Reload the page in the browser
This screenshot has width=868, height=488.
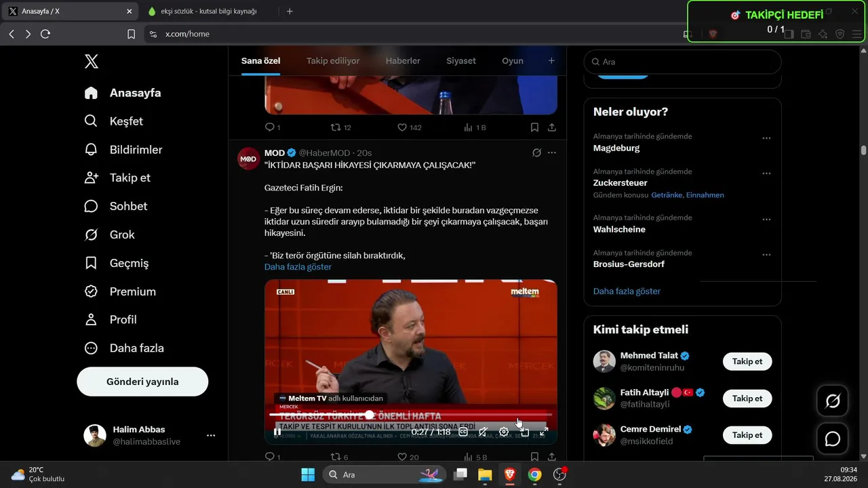click(x=45, y=34)
